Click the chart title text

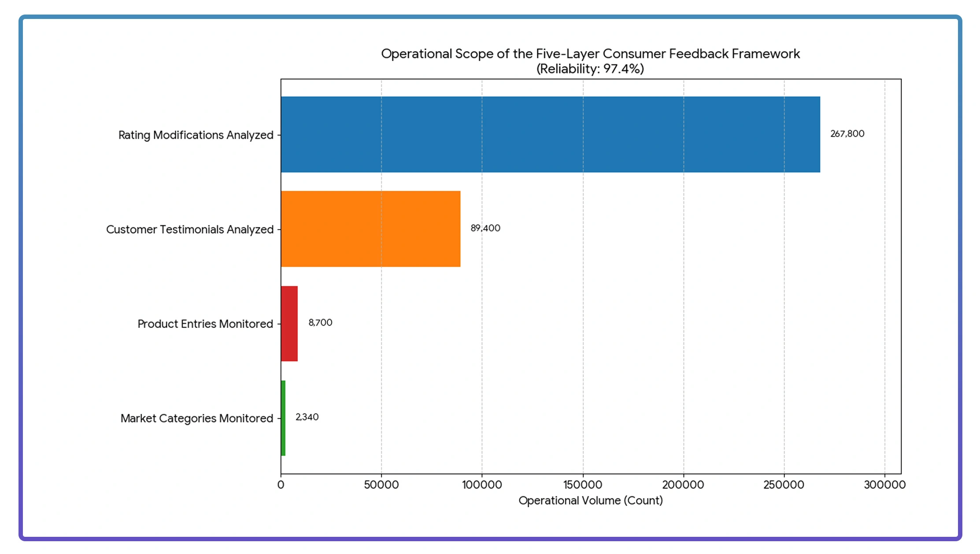[x=590, y=54]
